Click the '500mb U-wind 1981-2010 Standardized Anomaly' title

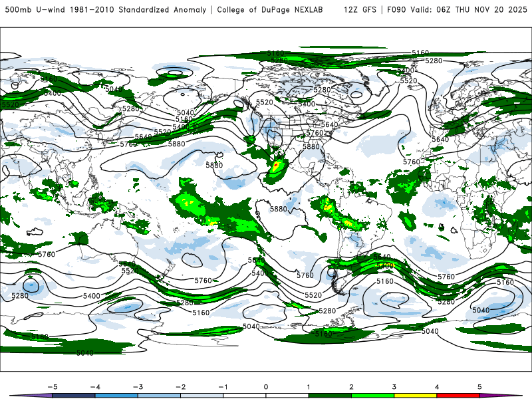point(106,9)
